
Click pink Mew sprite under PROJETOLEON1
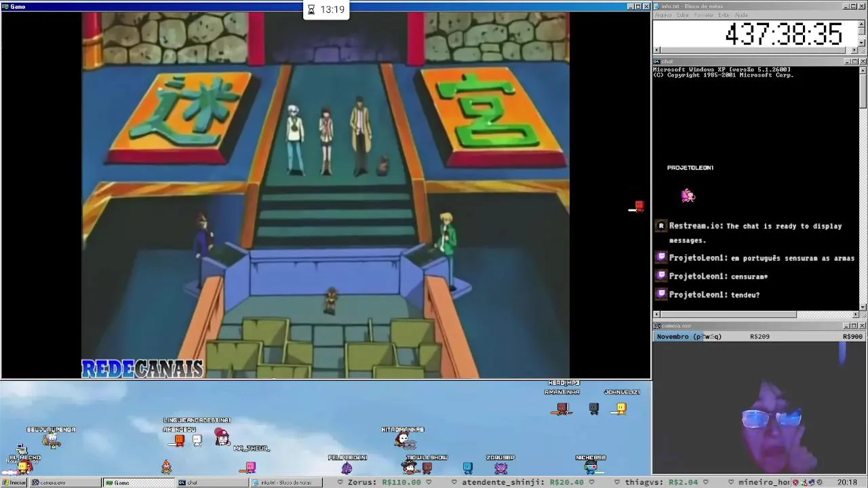pos(688,196)
